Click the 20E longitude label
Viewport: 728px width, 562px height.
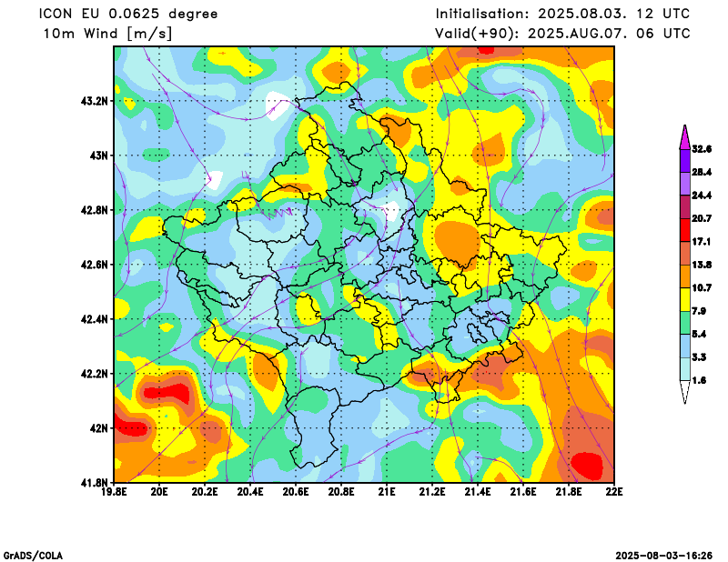point(160,492)
